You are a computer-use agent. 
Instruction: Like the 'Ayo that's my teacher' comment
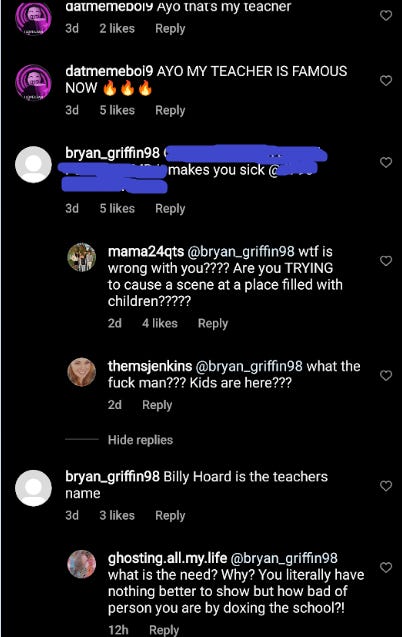[386, 15]
